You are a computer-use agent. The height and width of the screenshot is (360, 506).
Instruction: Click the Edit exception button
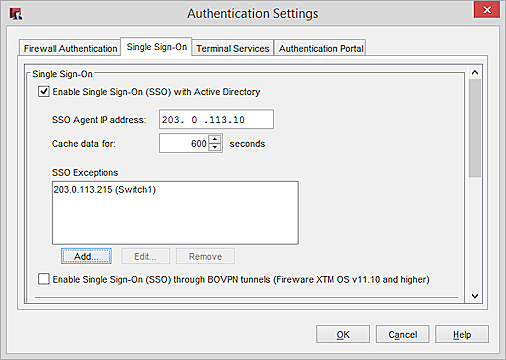click(145, 256)
